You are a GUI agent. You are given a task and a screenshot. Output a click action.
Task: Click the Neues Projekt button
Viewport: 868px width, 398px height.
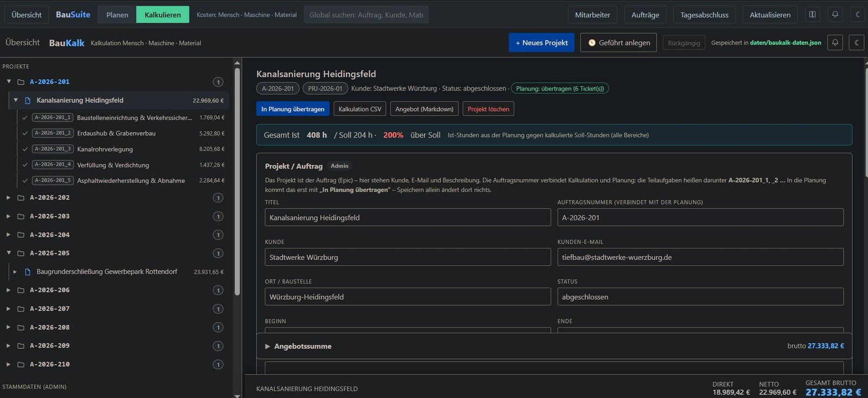coord(541,42)
